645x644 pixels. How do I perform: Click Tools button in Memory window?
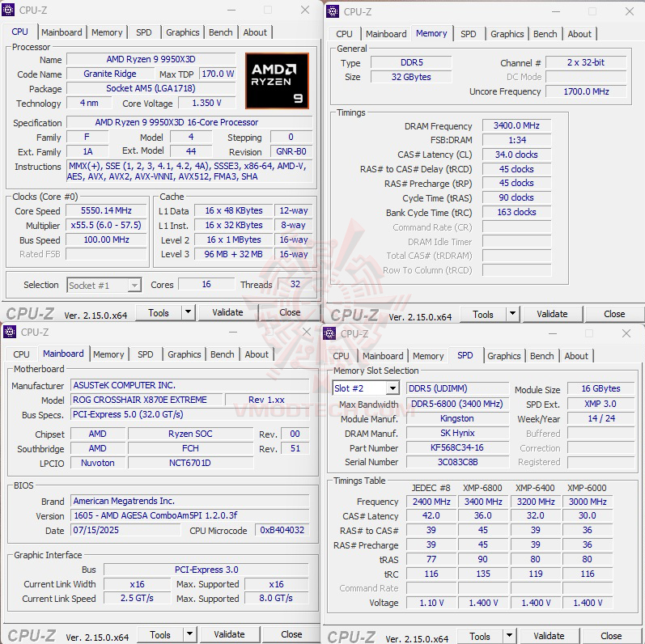(483, 314)
